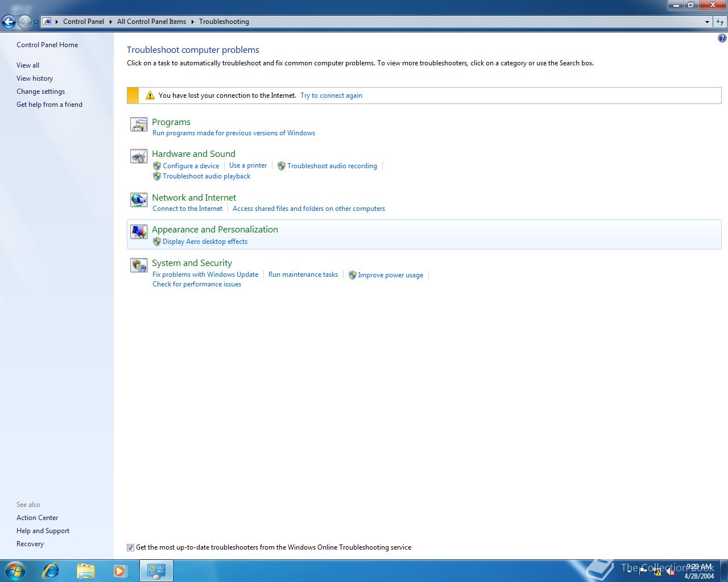Select the Control Panel taskbar button
728x582 pixels.
tap(156, 570)
